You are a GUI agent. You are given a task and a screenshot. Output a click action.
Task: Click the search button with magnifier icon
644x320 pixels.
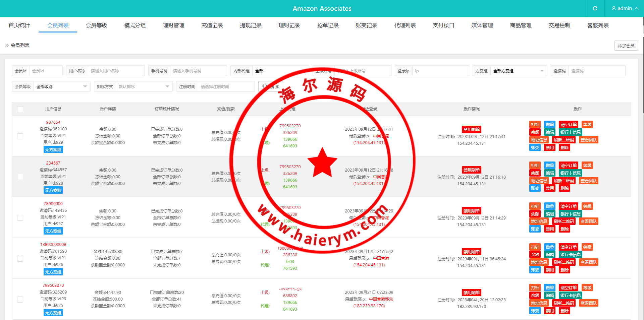coord(271,86)
